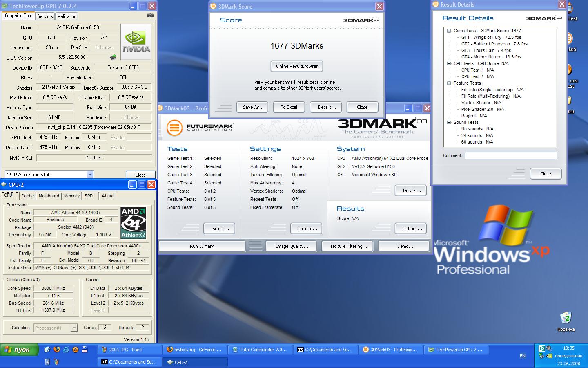Click Select... under Tests
Image resolution: width=588 pixels, height=368 pixels.
pyautogui.click(x=219, y=229)
